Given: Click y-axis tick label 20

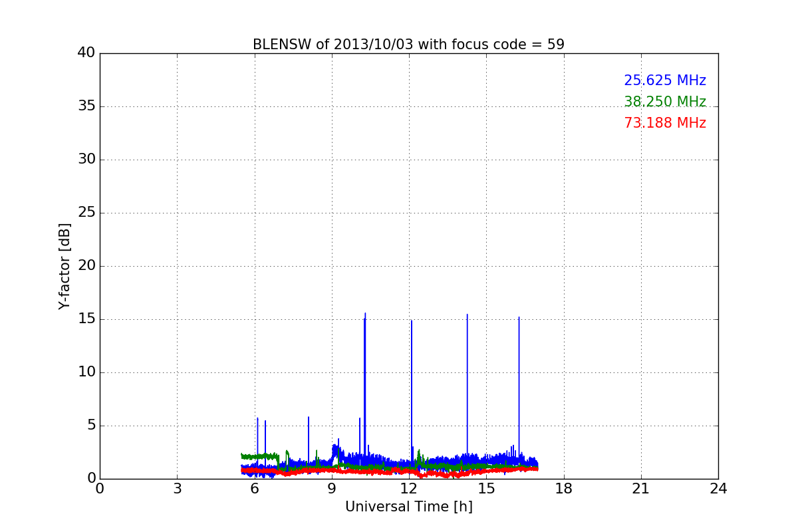Looking at the screenshot, I should pyautogui.click(x=86, y=265).
